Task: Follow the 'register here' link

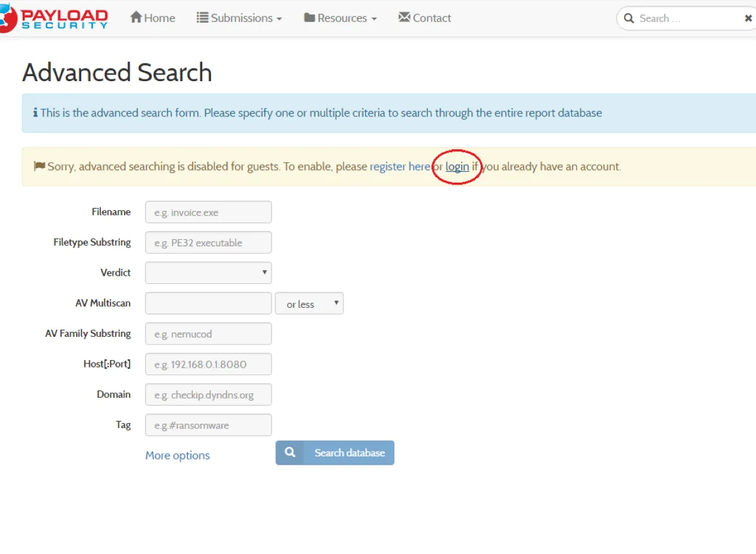Action: click(399, 167)
